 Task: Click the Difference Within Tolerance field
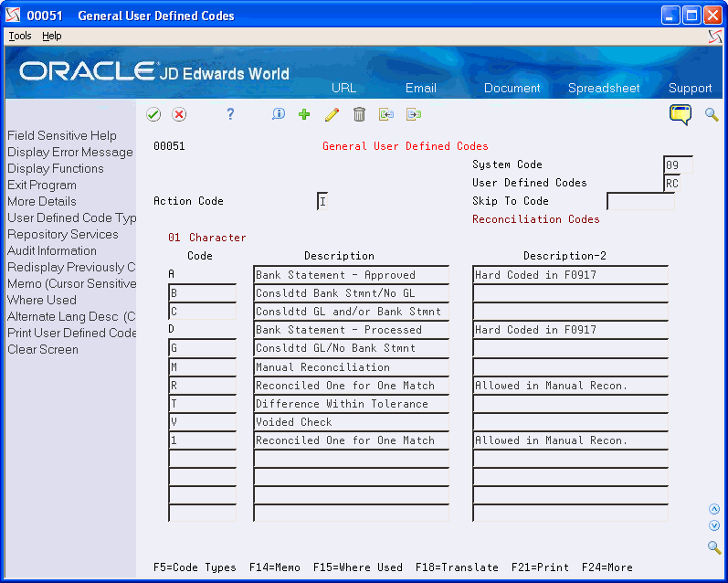tap(351, 404)
